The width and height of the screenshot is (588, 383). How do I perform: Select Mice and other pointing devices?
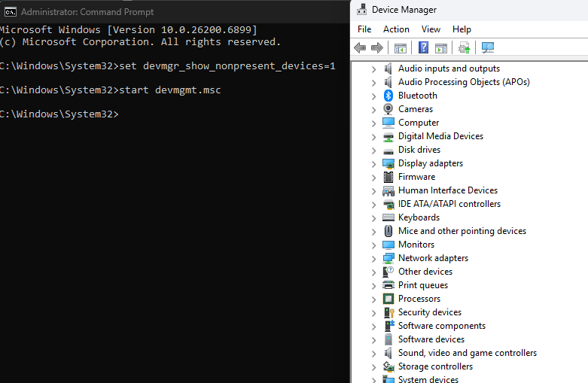tap(462, 231)
